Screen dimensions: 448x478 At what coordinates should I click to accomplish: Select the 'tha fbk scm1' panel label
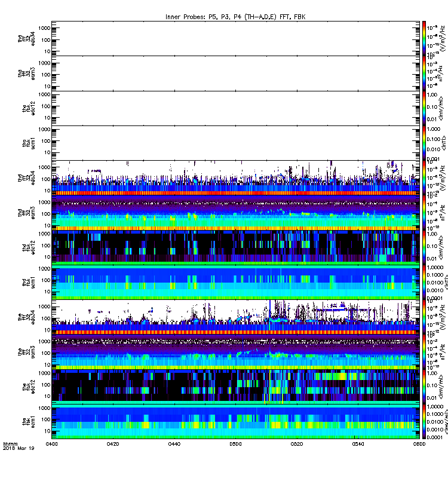[29, 143]
